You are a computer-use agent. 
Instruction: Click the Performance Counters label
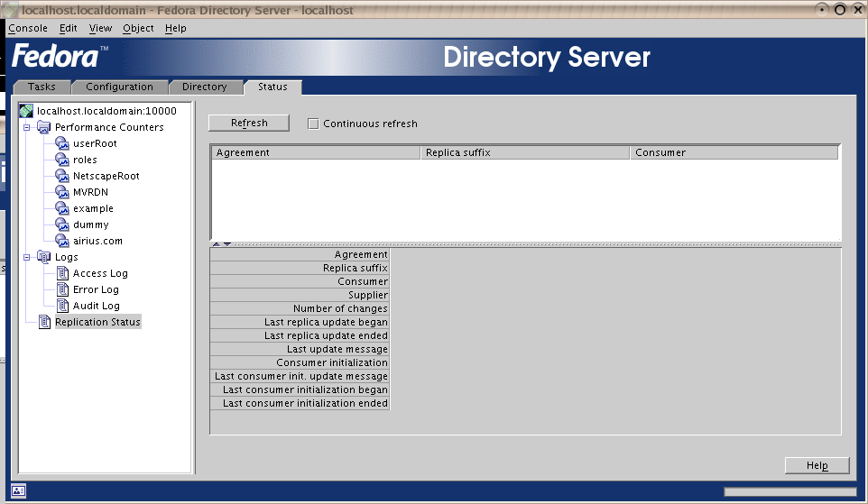109,127
